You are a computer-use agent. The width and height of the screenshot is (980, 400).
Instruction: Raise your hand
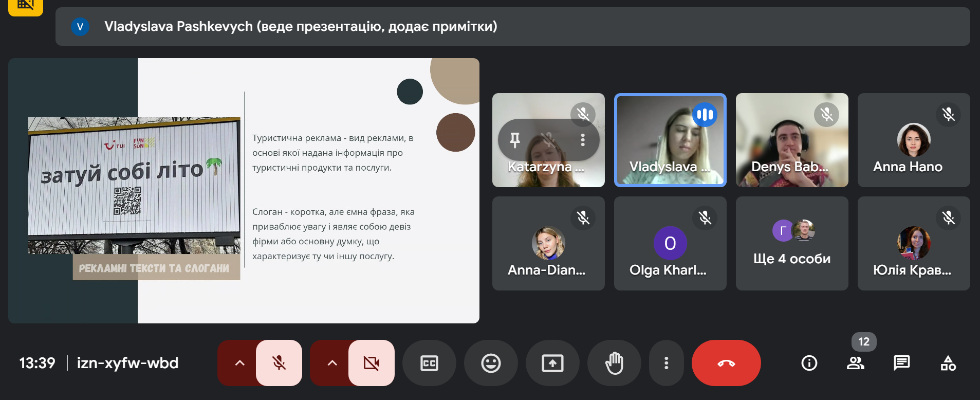pos(614,363)
